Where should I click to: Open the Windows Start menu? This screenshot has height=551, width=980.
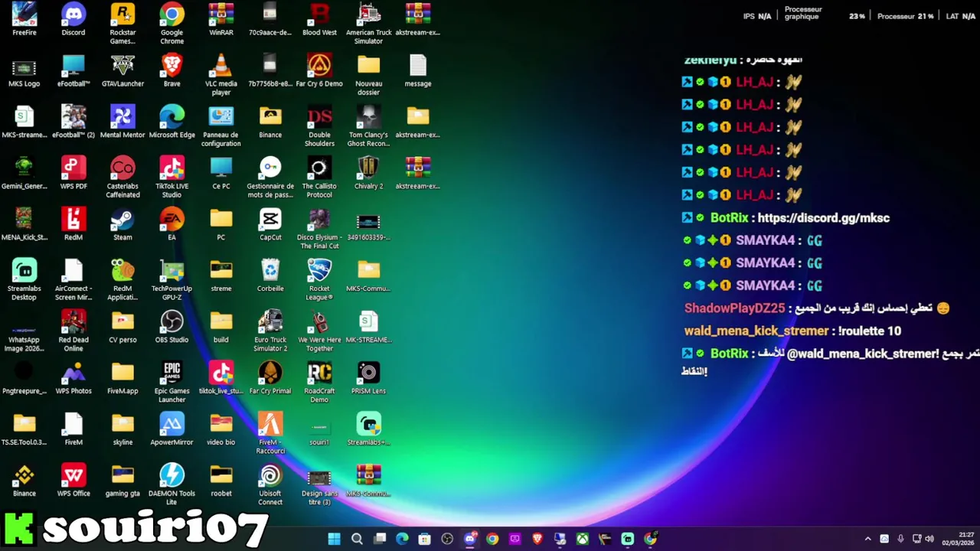pos(335,539)
